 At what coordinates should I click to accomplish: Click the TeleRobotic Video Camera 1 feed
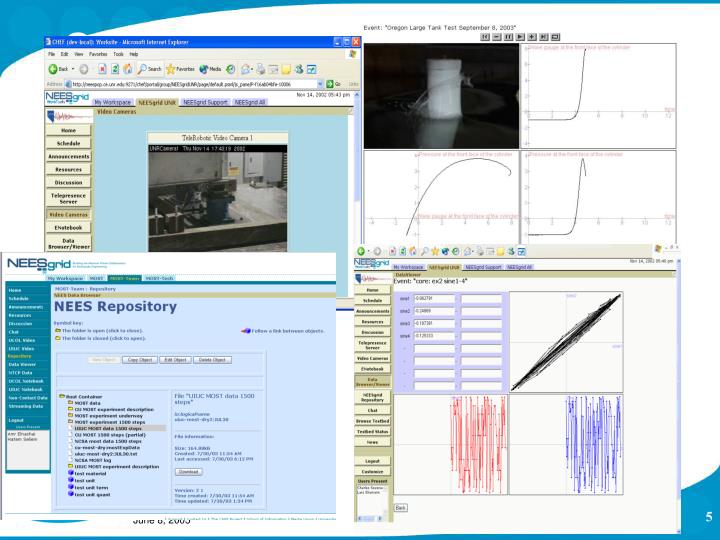(218, 198)
